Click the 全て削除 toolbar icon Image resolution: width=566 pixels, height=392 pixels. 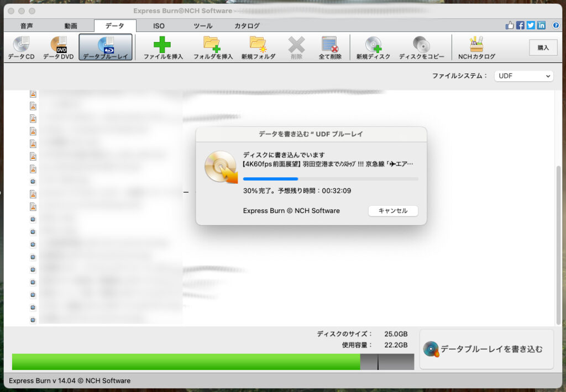pyautogui.click(x=330, y=47)
